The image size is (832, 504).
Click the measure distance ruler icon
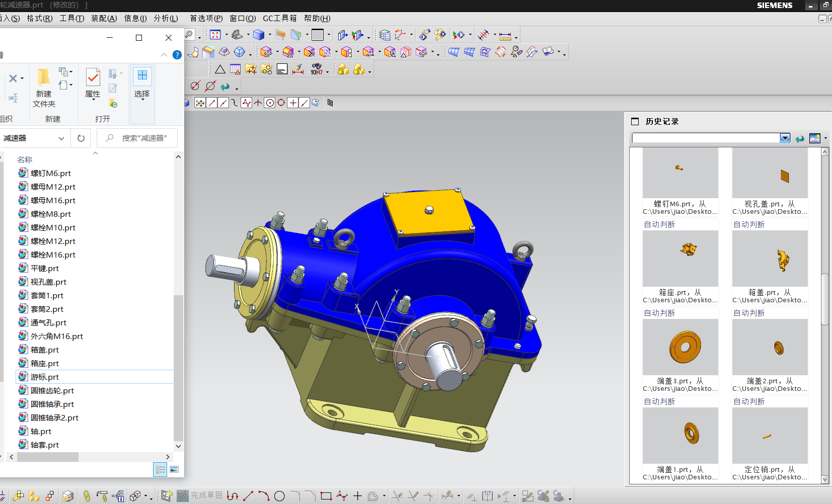point(505,35)
